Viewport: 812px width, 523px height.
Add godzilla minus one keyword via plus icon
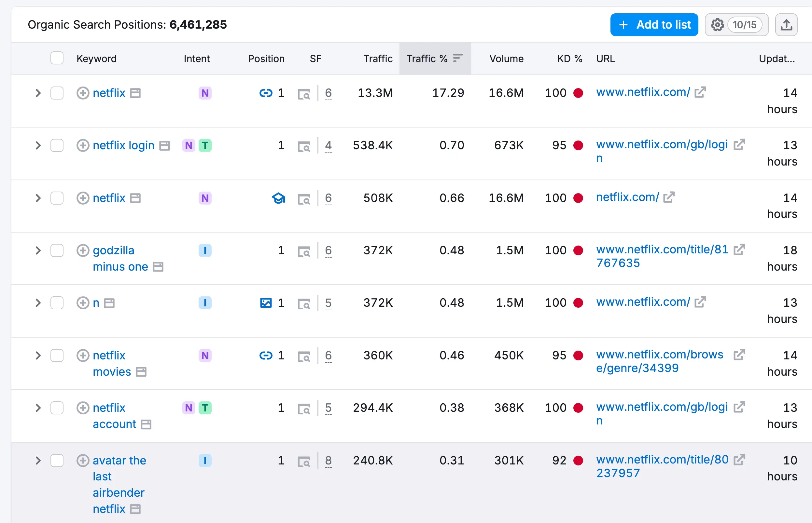click(x=83, y=251)
